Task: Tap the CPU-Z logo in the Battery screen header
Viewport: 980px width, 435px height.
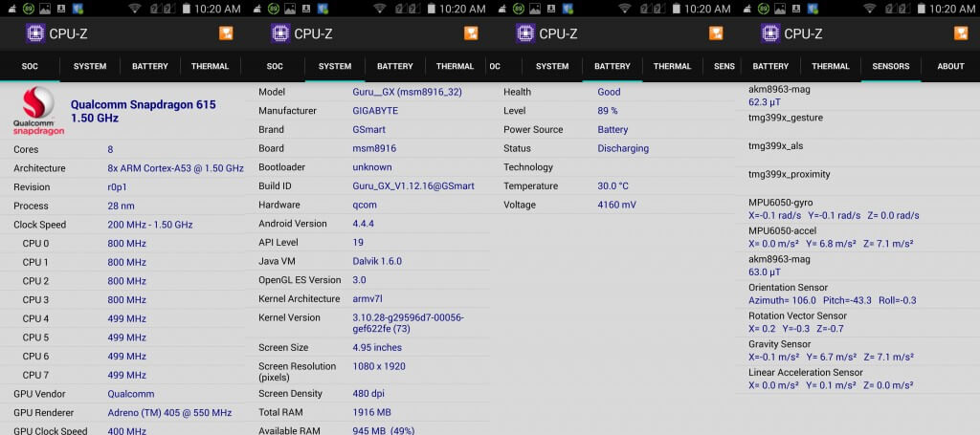Action: pyautogui.click(x=525, y=33)
